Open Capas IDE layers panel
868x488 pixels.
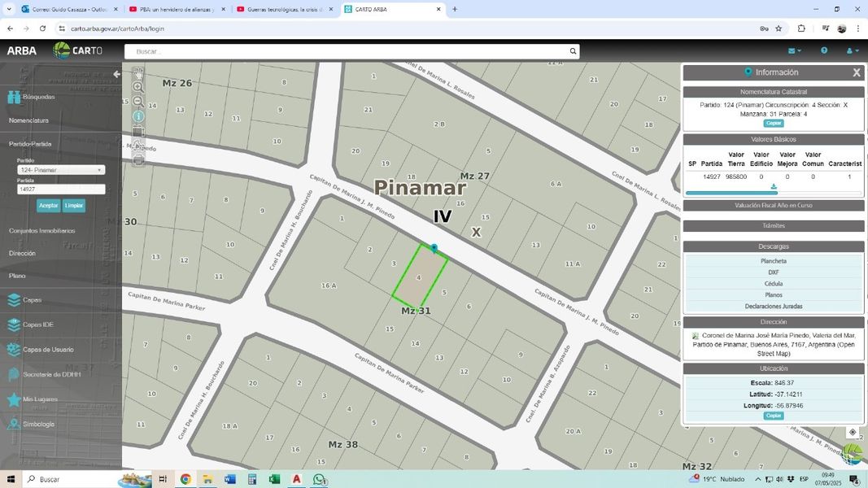point(30,325)
